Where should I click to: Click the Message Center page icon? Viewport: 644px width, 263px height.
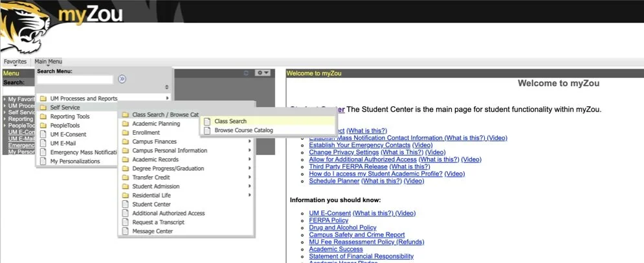click(126, 231)
